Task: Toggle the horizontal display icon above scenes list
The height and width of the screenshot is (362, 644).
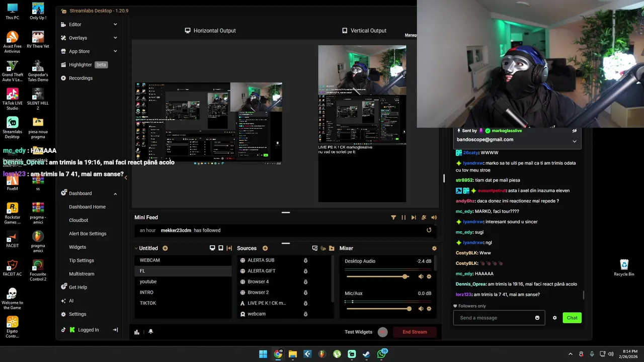Action: (x=212, y=248)
